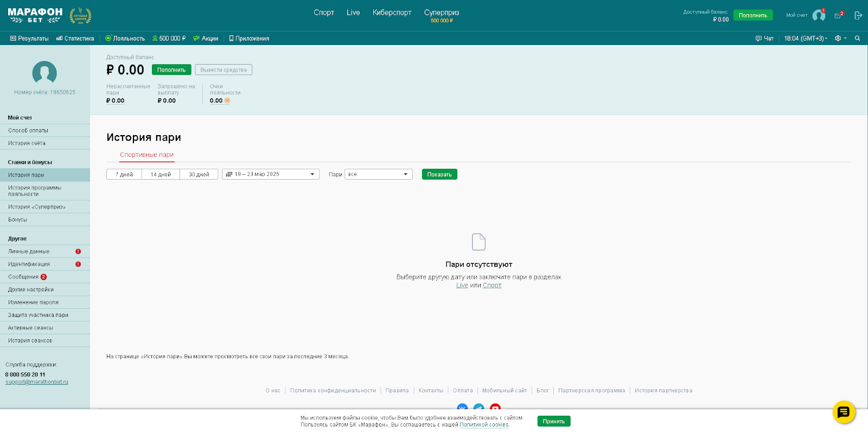The height and width of the screenshot is (432, 868).
Task: Click the Marathonbet logo
Action: pos(35,15)
